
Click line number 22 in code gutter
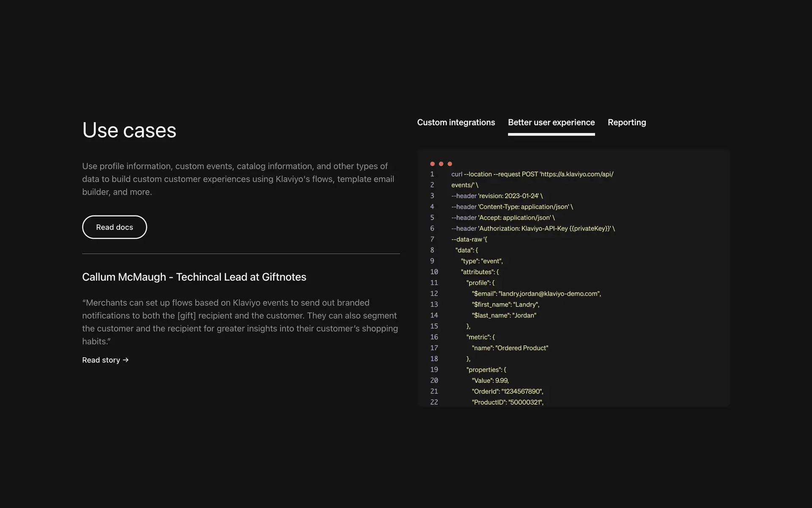(434, 402)
